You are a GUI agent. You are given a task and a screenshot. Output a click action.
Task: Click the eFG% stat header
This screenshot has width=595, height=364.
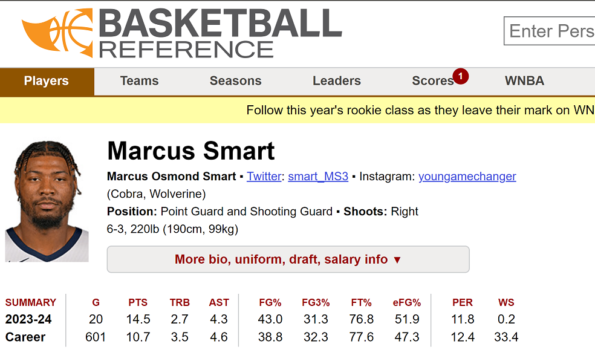[x=407, y=302]
